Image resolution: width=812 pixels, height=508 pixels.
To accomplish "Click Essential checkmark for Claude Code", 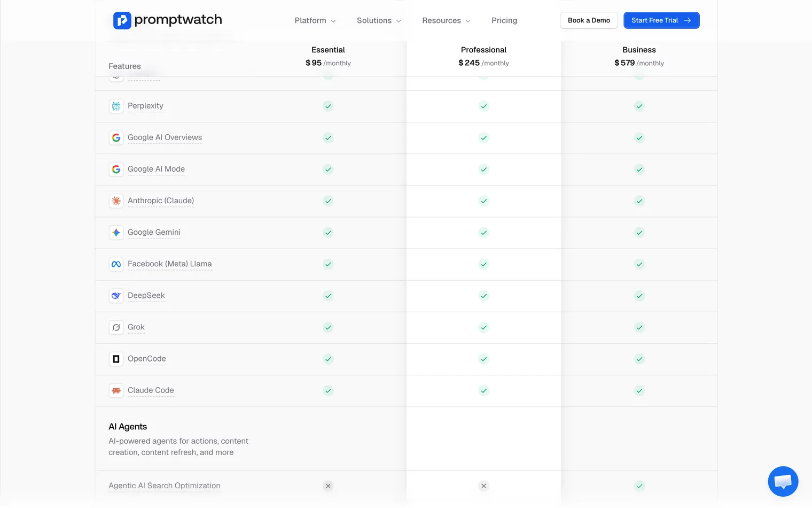I will pos(328,390).
